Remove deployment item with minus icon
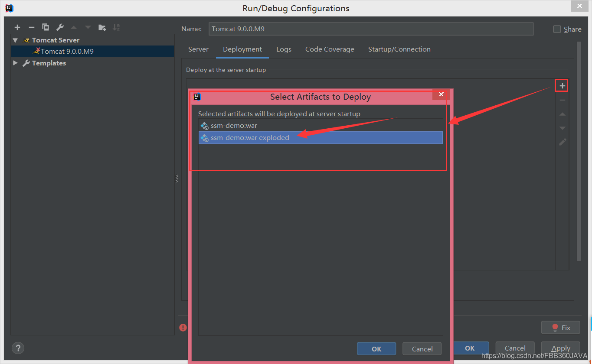Screen dimensions: 592x364 tap(563, 100)
